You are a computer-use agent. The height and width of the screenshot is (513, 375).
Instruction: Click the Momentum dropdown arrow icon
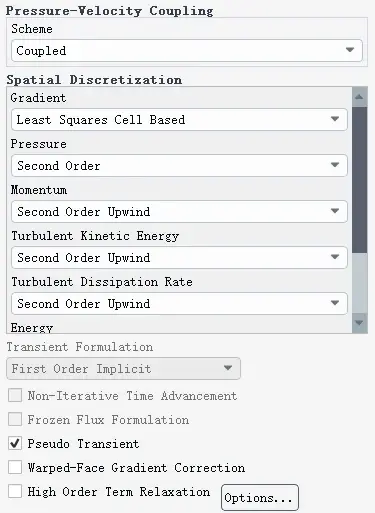point(335,211)
